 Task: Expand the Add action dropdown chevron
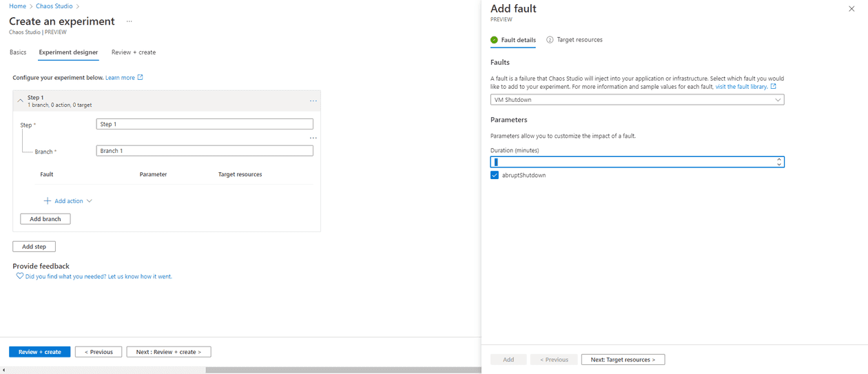tap(89, 201)
